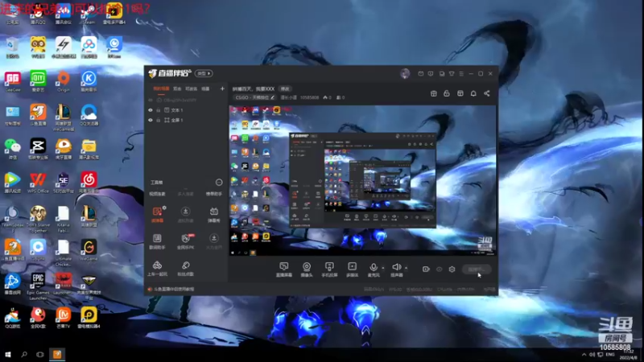Click the record video icon near start button
The image size is (644, 362).
[x=426, y=269]
